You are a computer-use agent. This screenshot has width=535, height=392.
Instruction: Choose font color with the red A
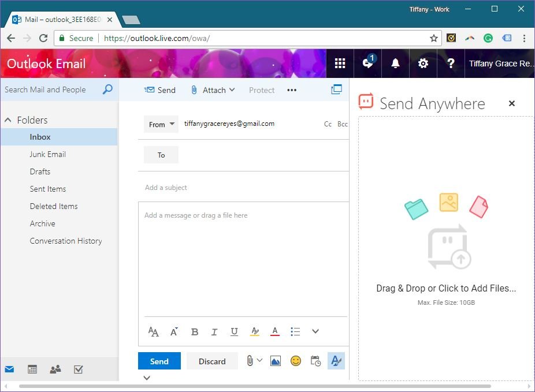coord(275,331)
